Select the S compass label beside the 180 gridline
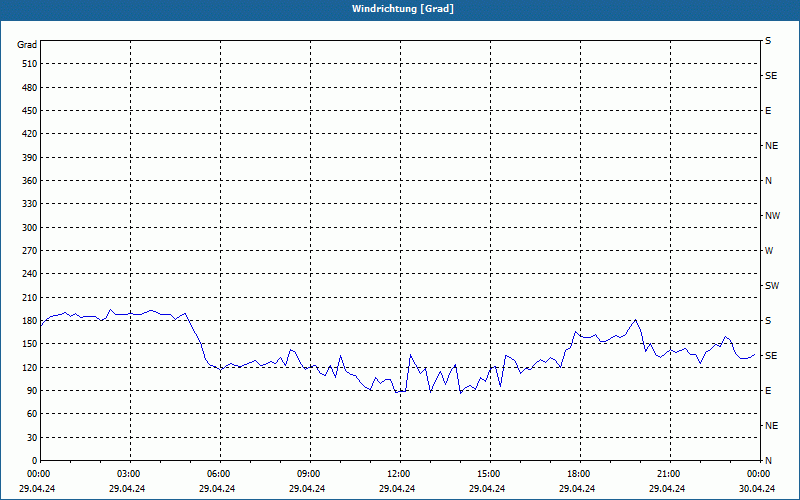Screen dimensions: 800x500 click(x=768, y=321)
